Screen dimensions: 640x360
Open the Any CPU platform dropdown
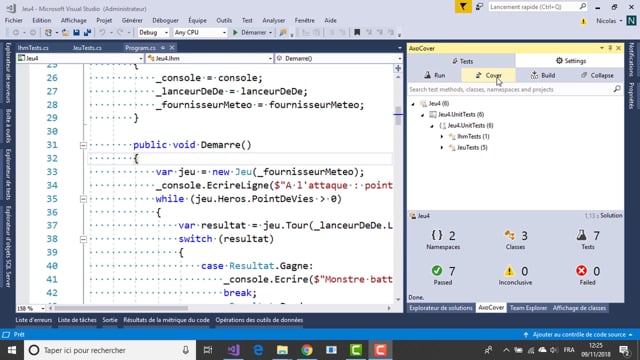pos(200,33)
